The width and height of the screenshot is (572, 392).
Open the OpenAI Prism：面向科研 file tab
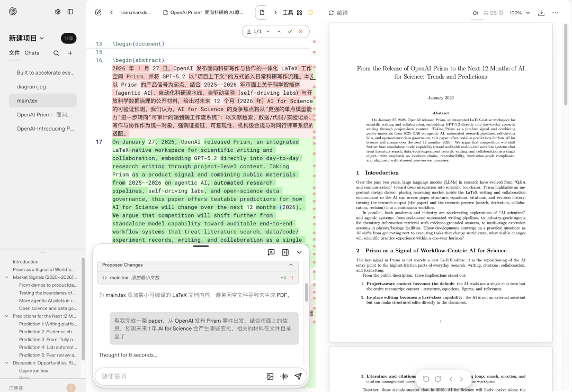(203, 12)
